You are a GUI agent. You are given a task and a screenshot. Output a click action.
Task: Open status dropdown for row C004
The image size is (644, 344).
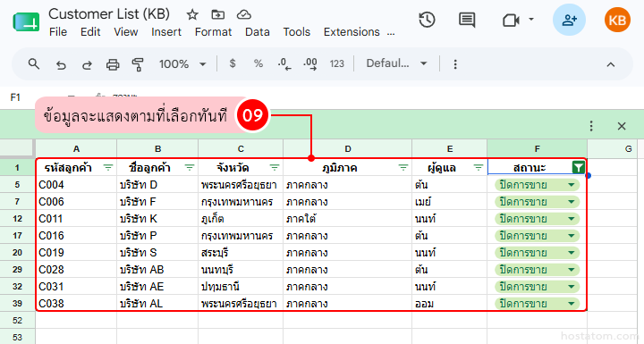point(571,185)
